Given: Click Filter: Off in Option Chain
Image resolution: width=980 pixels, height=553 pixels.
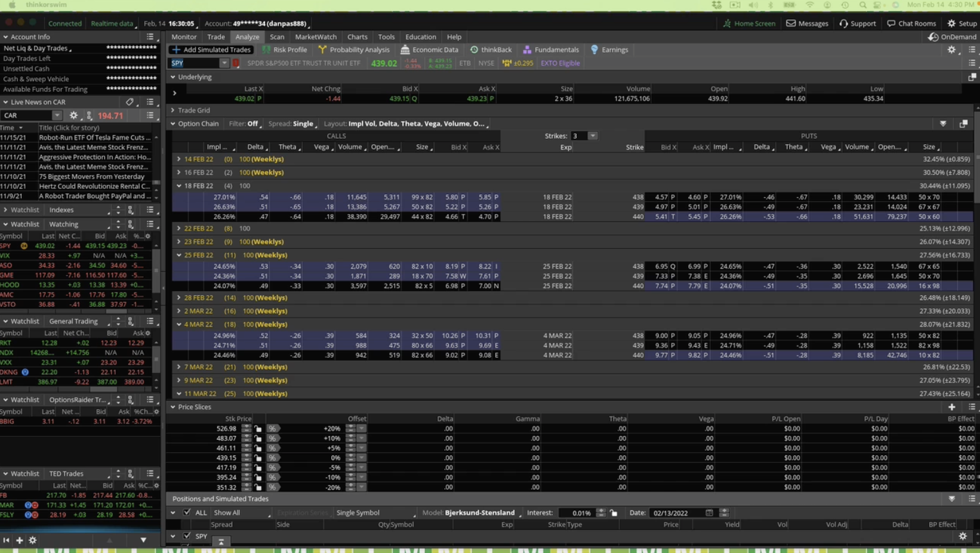Looking at the screenshot, I should [x=244, y=123].
